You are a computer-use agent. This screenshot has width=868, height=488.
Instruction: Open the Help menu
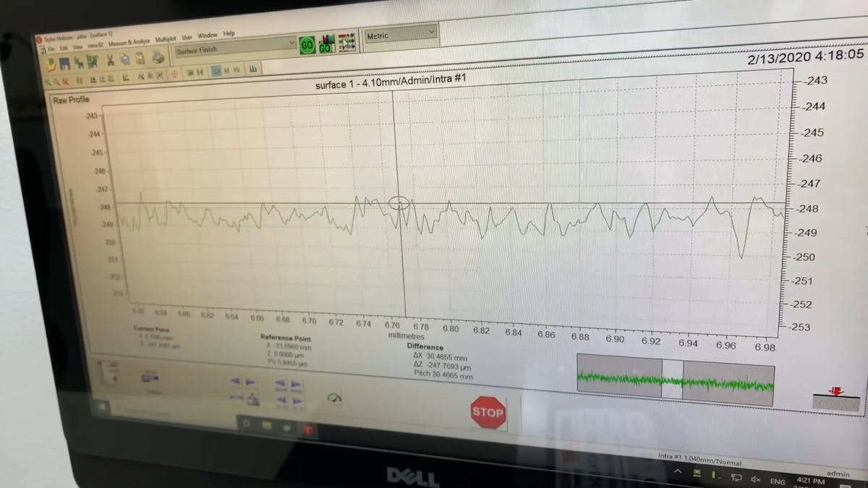(229, 34)
